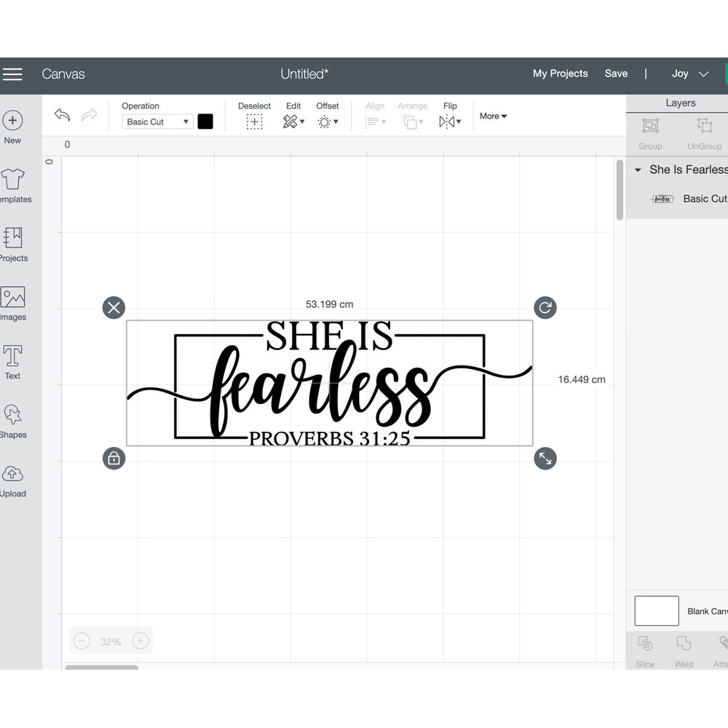Open the black color swatch
The image size is (728, 728).
click(x=205, y=122)
